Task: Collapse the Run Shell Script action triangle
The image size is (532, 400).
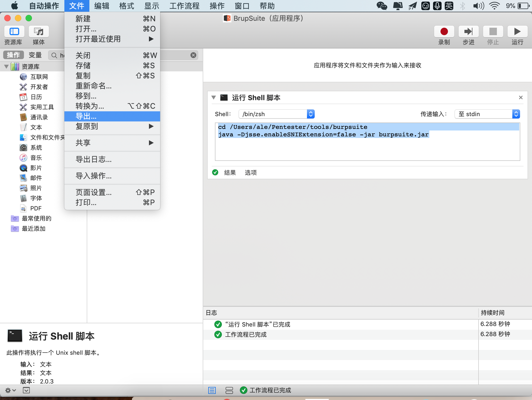Action: pyautogui.click(x=214, y=98)
